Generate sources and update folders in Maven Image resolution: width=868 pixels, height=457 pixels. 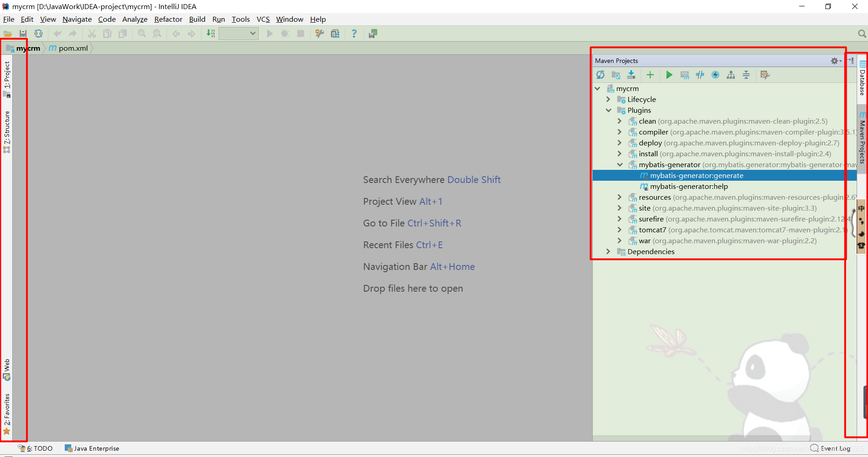pyautogui.click(x=616, y=75)
